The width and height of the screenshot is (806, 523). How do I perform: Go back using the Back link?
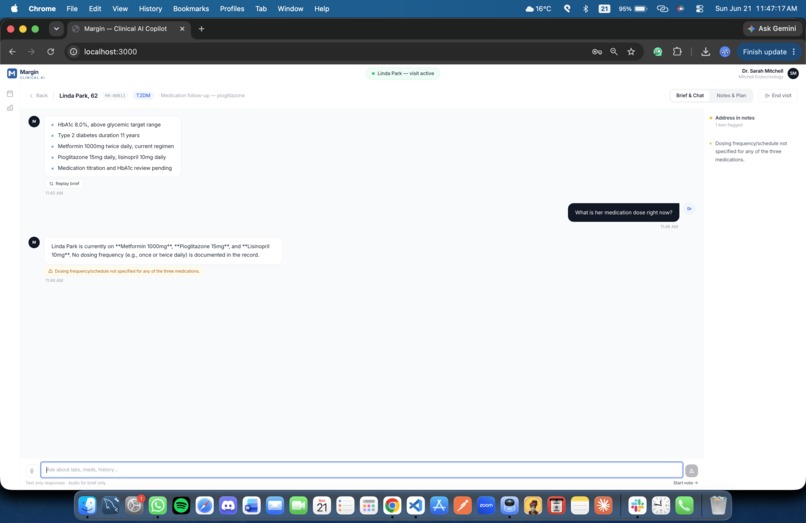39,96
